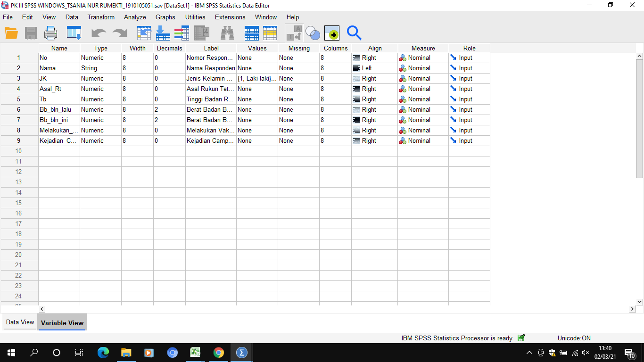Select variable name Bb_bln_ini cell
The image size is (644, 362).
59,120
